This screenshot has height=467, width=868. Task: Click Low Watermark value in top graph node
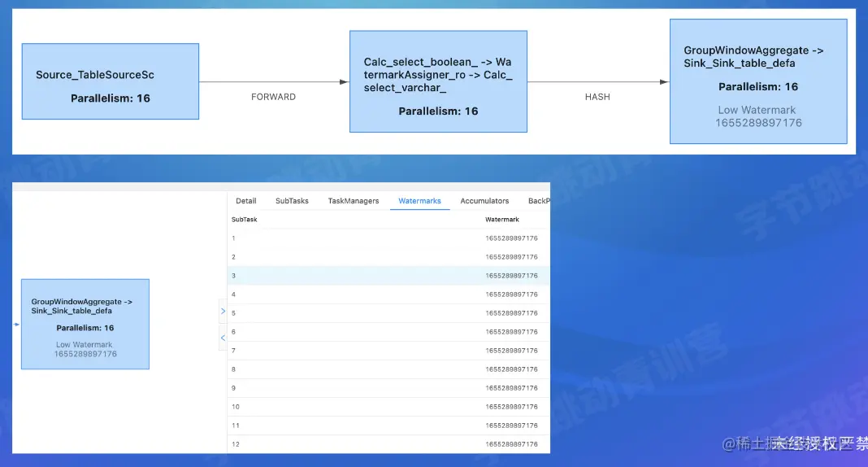click(758, 123)
